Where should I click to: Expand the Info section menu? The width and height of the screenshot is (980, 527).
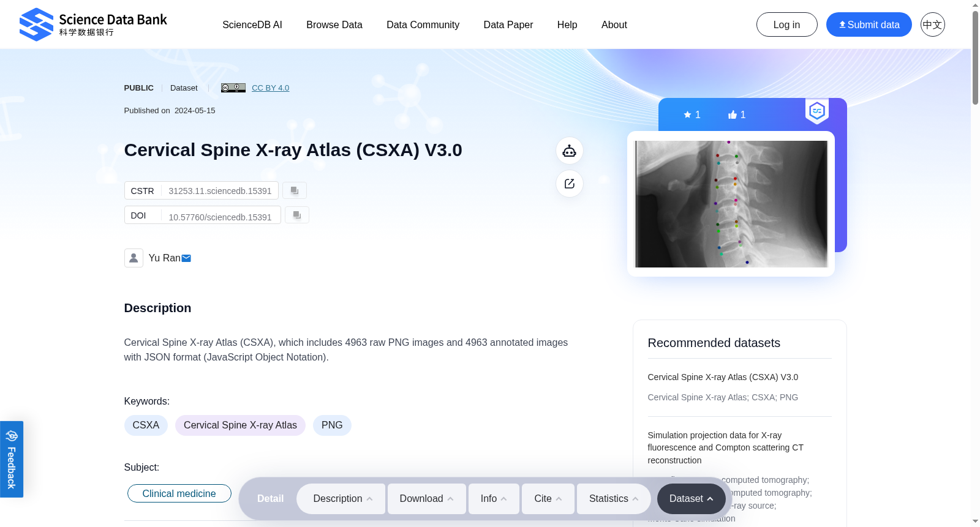[x=494, y=499]
